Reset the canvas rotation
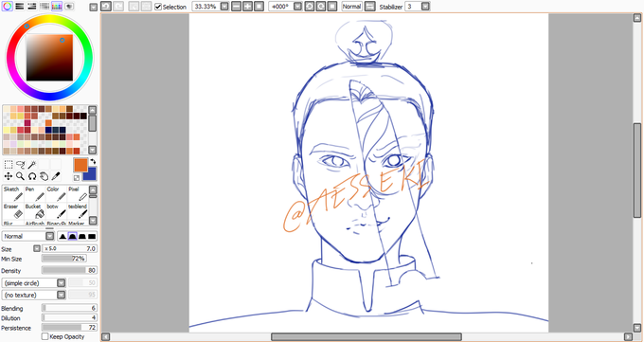 [332, 7]
